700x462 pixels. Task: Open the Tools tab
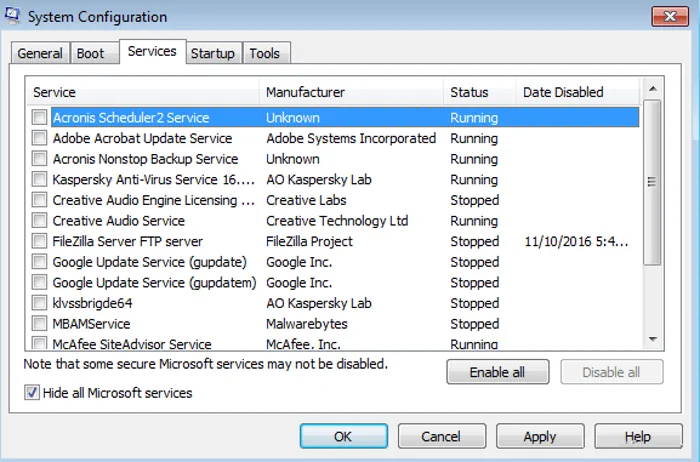(x=265, y=54)
